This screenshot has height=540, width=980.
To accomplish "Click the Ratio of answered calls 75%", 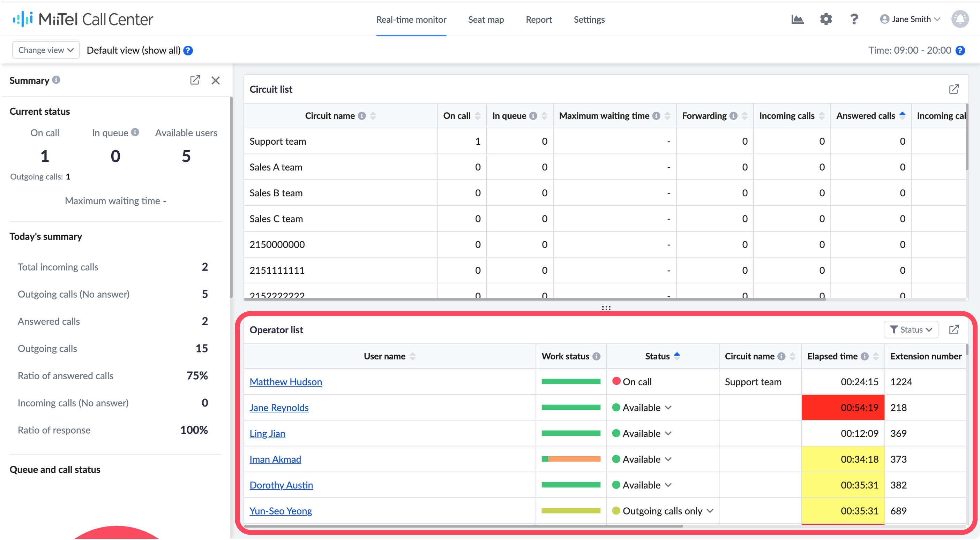I will (197, 375).
